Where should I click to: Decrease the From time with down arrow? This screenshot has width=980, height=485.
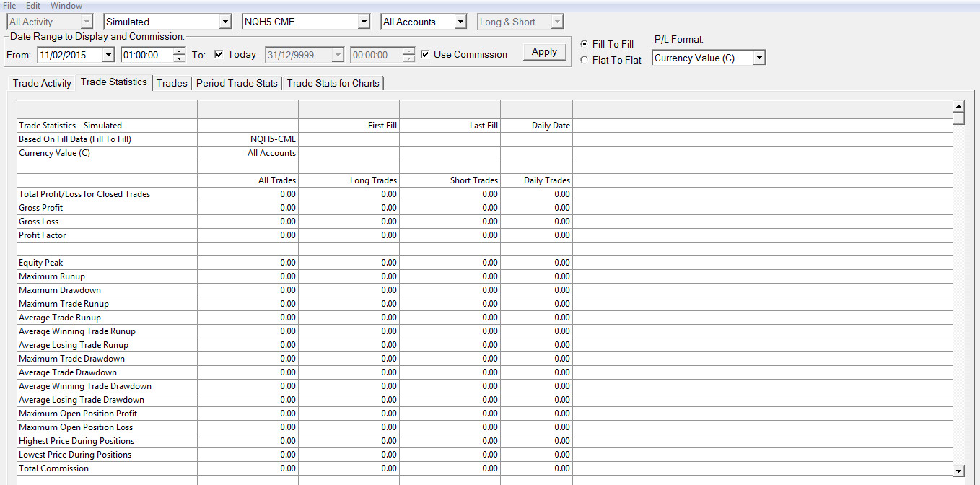tap(180, 58)
